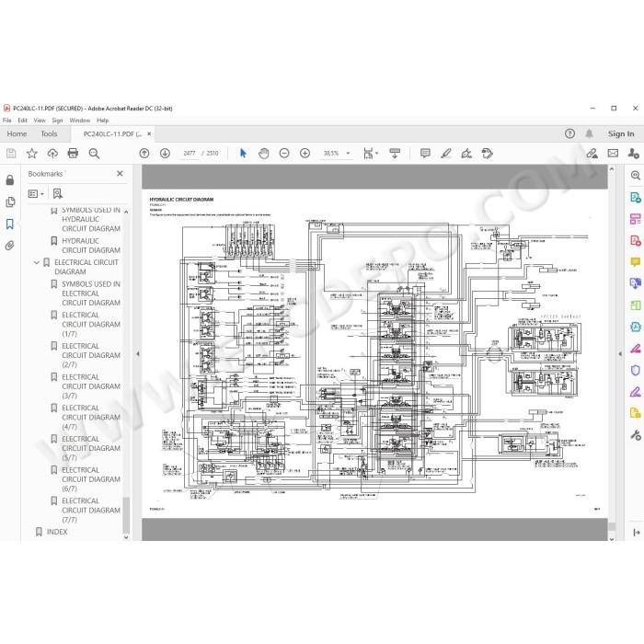
Task: Collapse the ELECTRICAL CIRCUIT DIAGRAM bookmark group
Action: pos(37,262)
